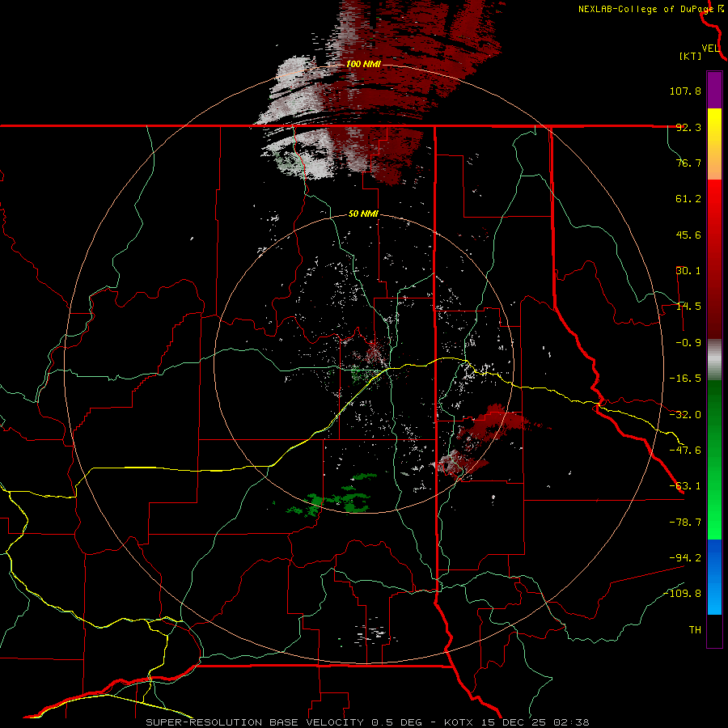Click the 61.2 scale value
The image size is (728, 728).
tap(688, 199)
